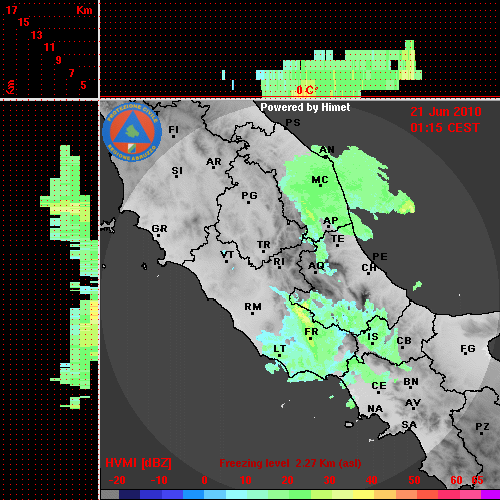Viewport: 500px width, 500px height.
Task: Click the 9 km height label
Action: [x=59, y=60]
